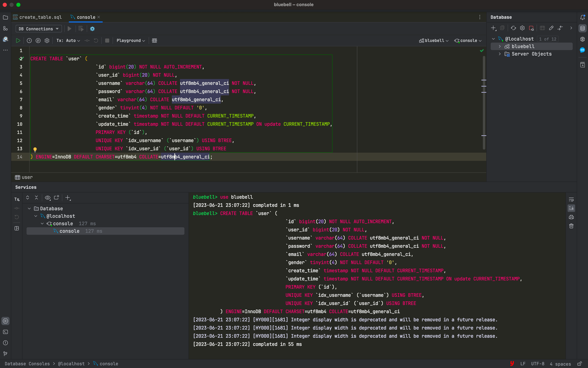Click the Clear All trash icon in output panel
The width and height of the screenshot is (588, 368).
click(x=571, y=226)
